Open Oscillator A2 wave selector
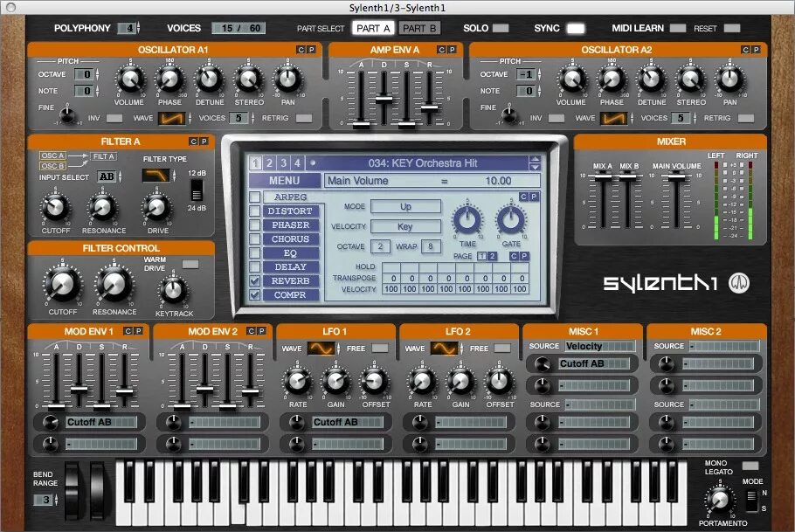This screenshot has height=532, width=795. click(614, 118)
